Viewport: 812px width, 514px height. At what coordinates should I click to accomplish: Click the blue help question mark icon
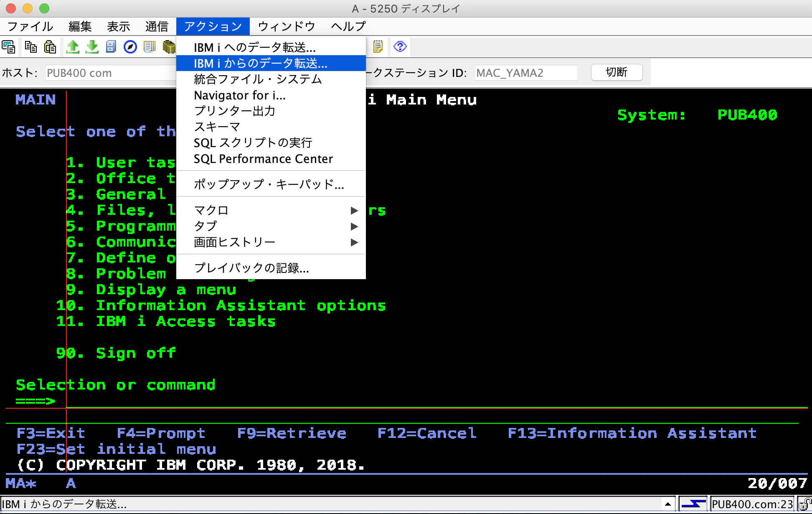[x=400, y=46]
